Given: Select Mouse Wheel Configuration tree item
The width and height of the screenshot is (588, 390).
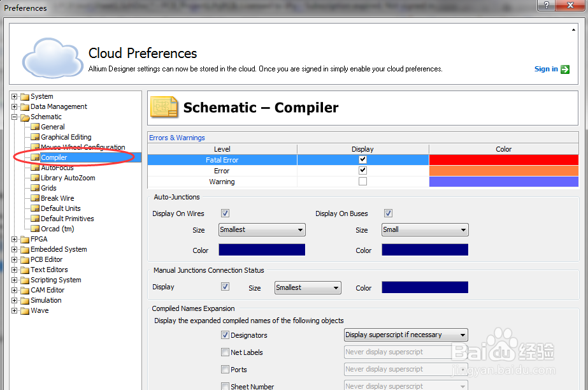Looking at the screenshot, I should point(83,147).
